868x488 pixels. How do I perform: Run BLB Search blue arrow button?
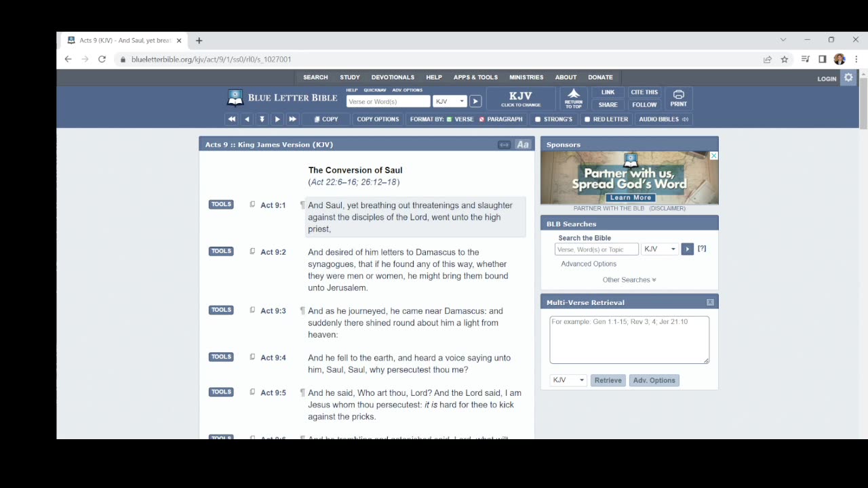click(x=688, y=249)
